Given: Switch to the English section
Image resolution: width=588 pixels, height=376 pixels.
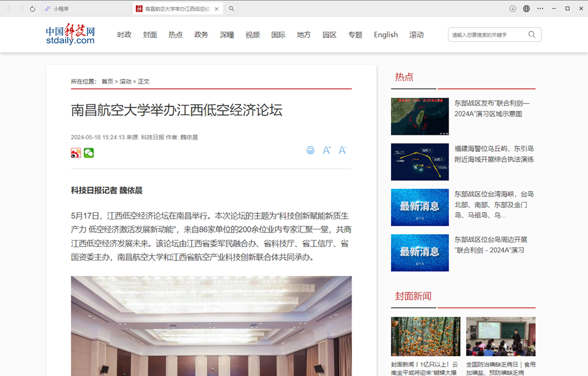Looking at the screenshot, I should 385,34.
